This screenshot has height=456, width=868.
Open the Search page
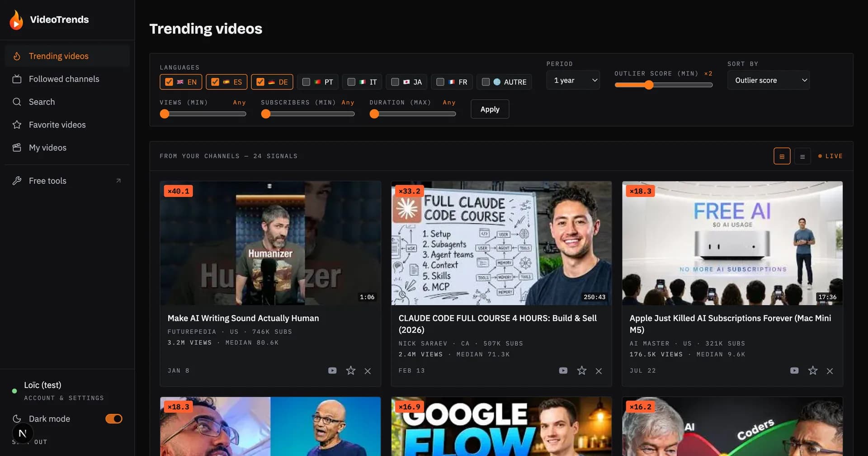pos(67,102)
